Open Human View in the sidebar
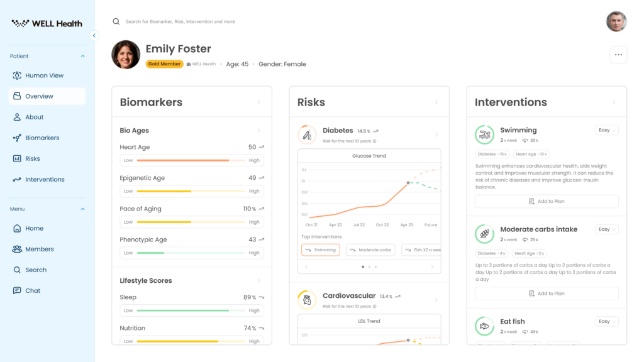 [44, 75]
